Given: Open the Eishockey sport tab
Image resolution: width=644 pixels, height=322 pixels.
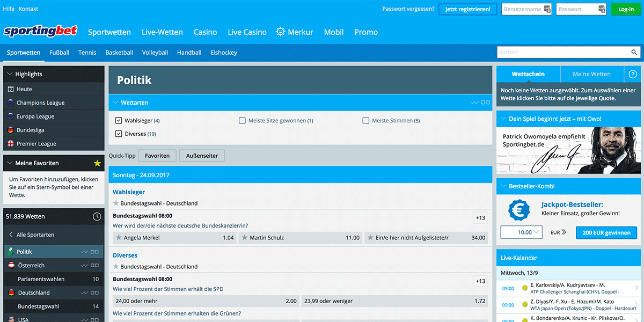Looking at the screenshot, I should pyautogui.click(x=224, y=53).
